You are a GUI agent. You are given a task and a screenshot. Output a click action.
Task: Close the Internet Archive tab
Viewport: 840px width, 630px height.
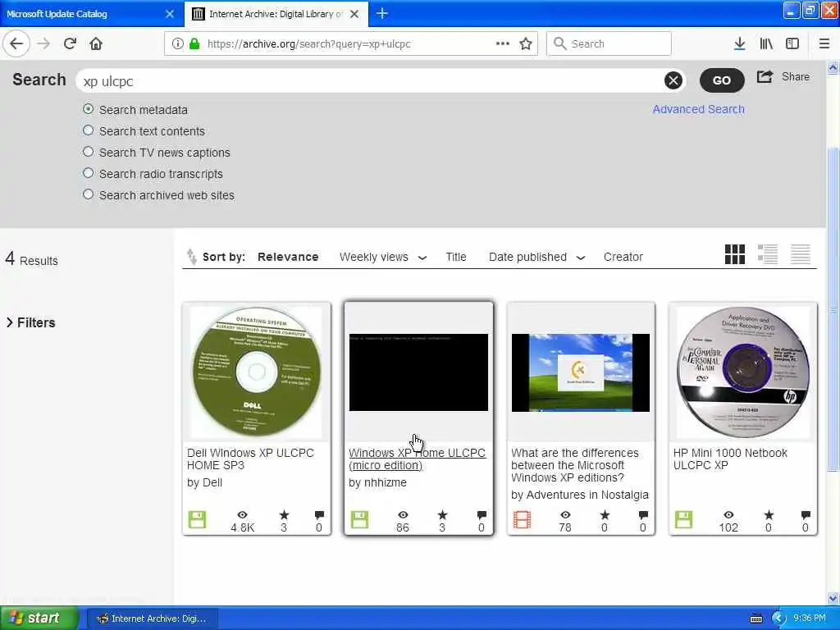pyautogui.click(x=354, y=14)
